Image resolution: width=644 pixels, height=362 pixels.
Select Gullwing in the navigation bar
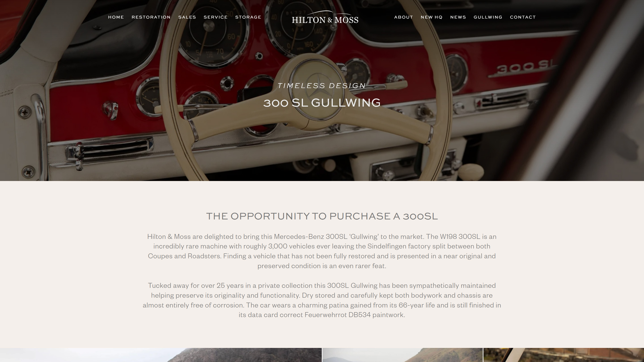point(488,17)
